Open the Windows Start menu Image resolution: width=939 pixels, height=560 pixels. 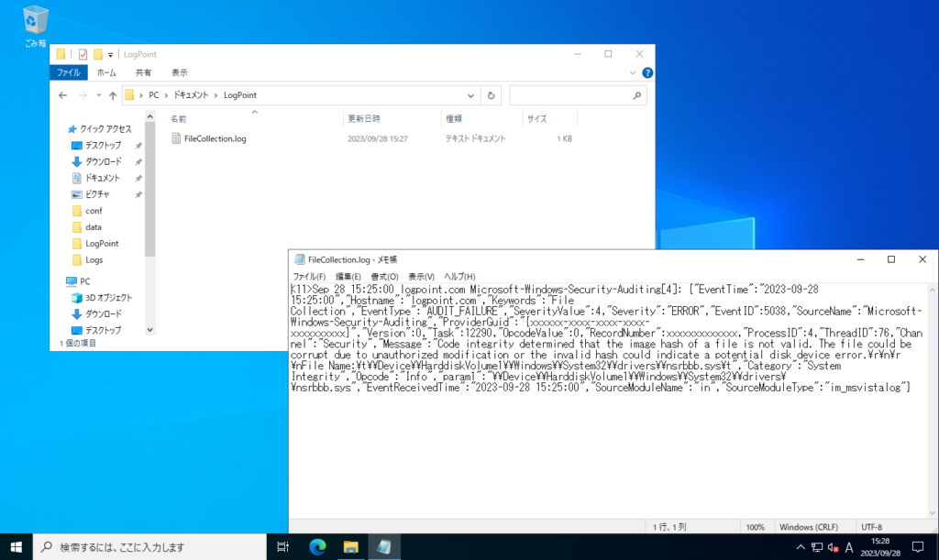pyautogui.click(x=17, y=547)
